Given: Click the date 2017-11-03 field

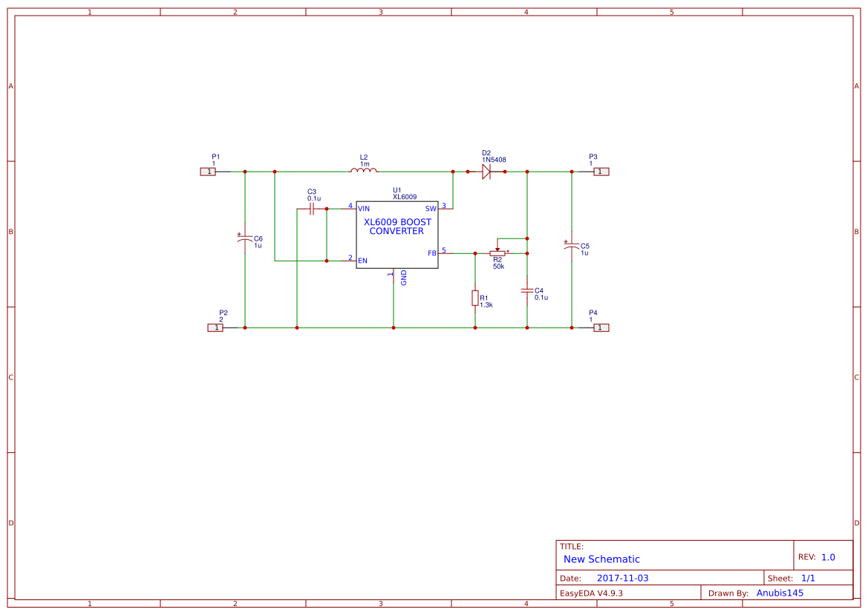Looking at the screenshot, I should pyautogui.click(x=624, y=577).
